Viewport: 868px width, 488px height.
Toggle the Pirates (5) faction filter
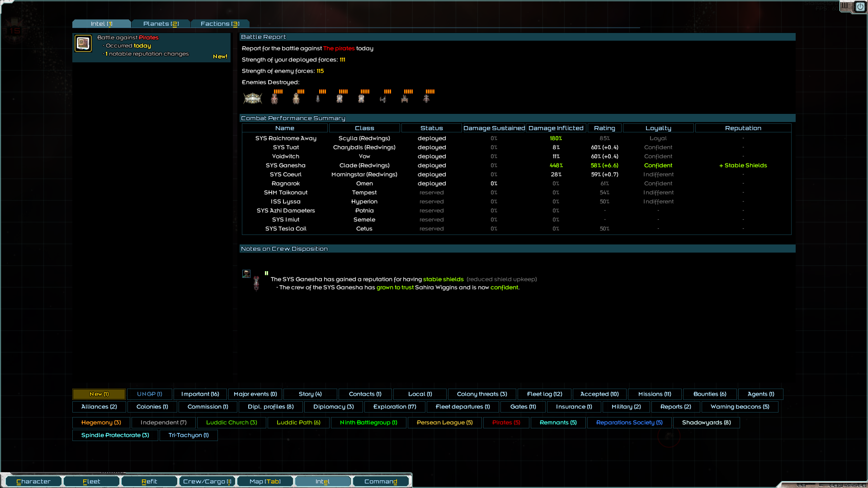click(506, 422)
